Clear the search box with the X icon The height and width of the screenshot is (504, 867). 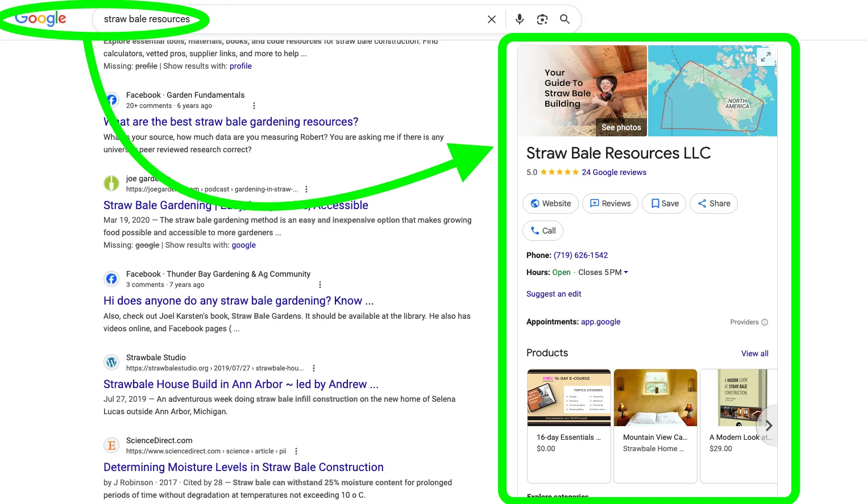(x=492, y=19)
